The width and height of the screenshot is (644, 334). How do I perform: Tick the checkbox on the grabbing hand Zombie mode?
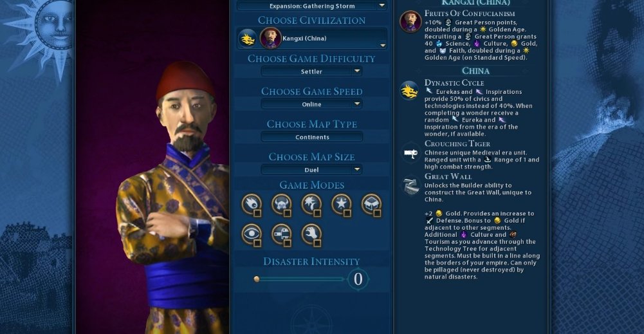click(317, 243)
